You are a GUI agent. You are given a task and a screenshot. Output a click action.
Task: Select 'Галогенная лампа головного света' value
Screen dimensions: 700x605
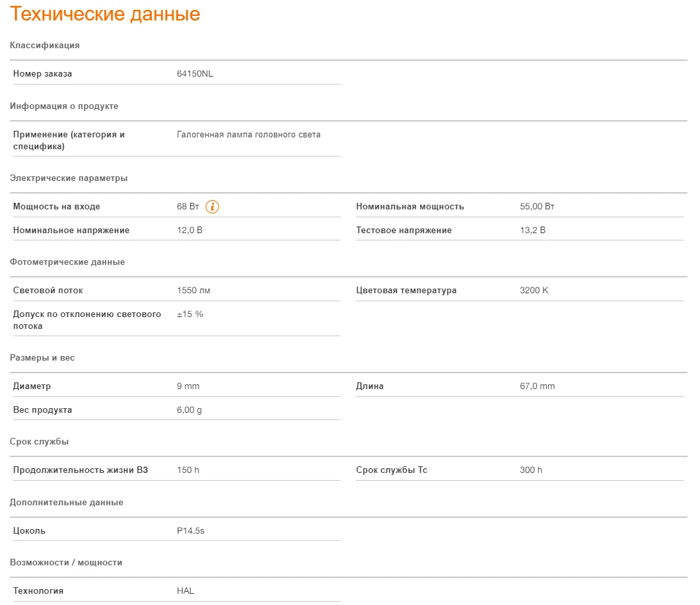coord(249,134)
